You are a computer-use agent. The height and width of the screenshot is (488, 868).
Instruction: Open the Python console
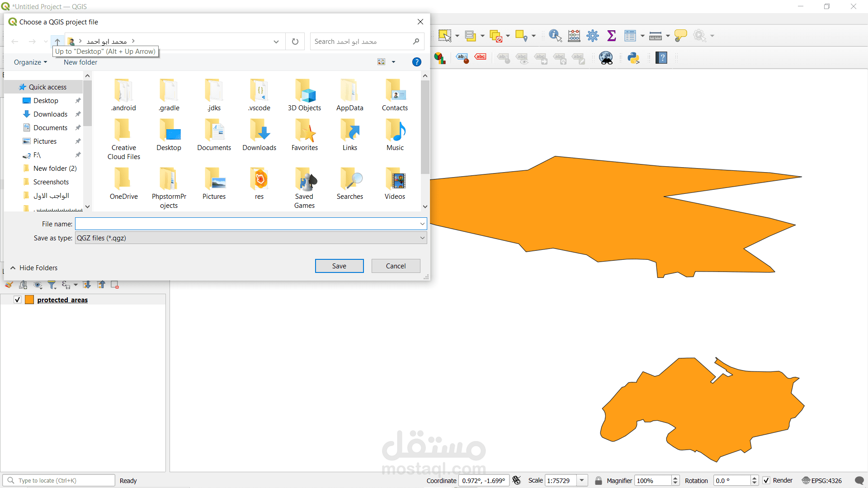(x=633, y=58)
